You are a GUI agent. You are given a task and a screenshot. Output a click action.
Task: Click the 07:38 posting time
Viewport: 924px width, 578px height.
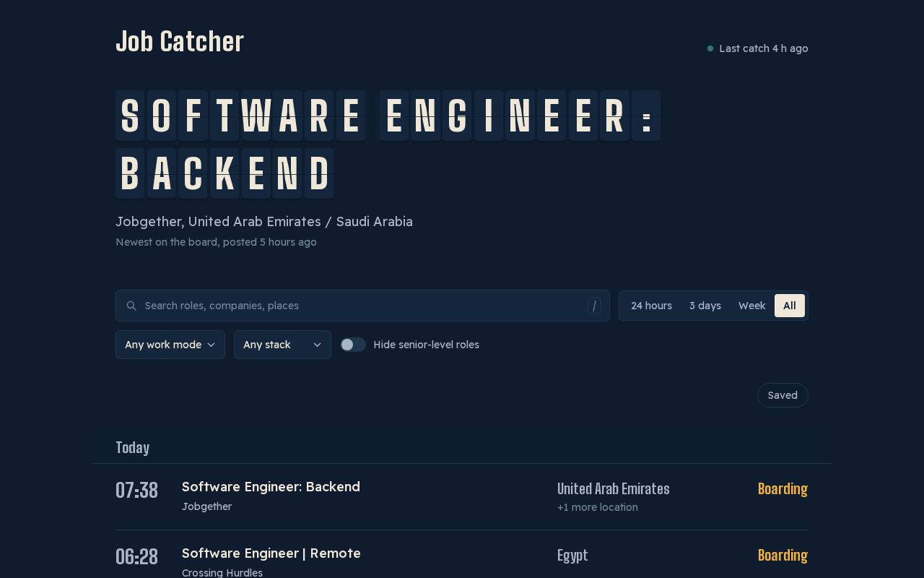pyautogui.click(x=136, y=491)
